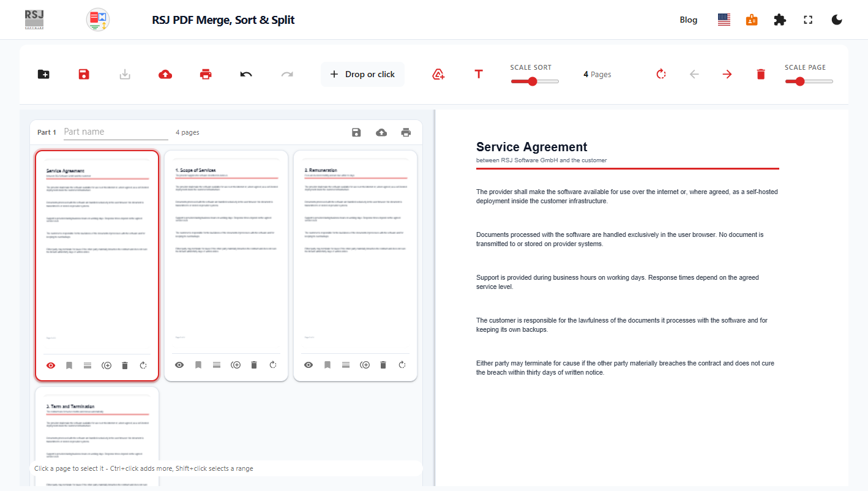Toggle bookmark on Service Agreement page

point(69,365)
